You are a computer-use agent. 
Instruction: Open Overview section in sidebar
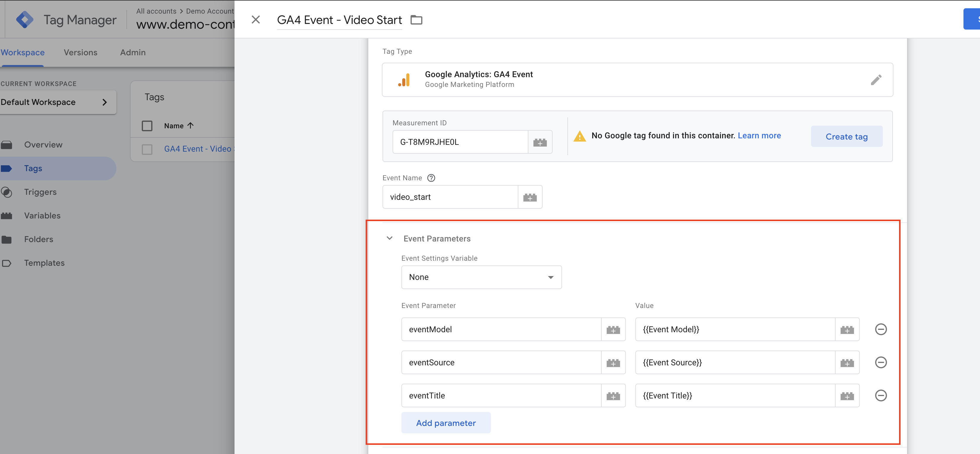43,145
